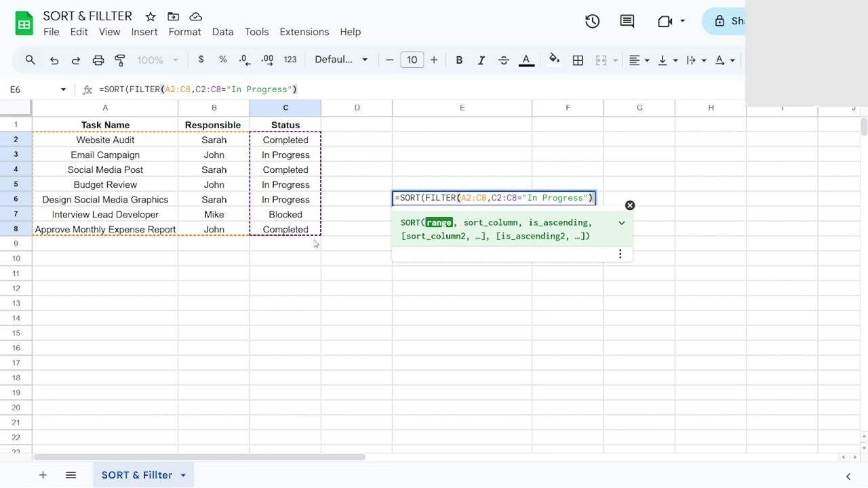Open the Insert menu
This screenshot has width=868, height=488.
144,32
